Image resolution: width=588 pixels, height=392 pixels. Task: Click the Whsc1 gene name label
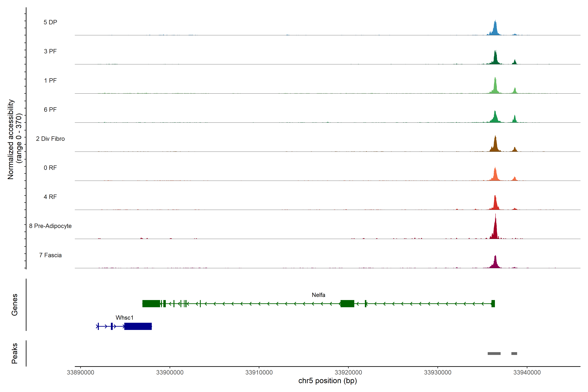click(x=124, y=318)
